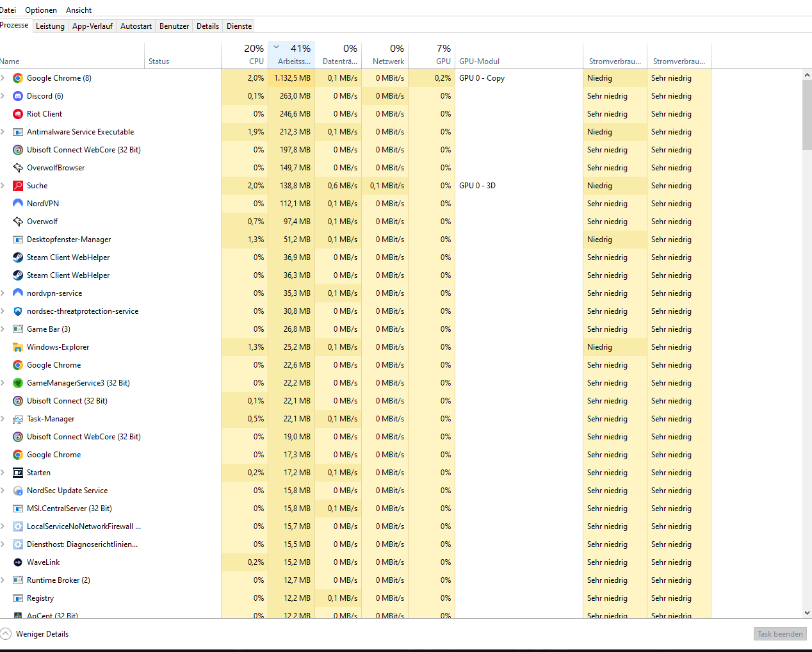This screenshot has width=812, height=652.
Task: Expand the Task-Manager process row
Action: click(3, 419)
